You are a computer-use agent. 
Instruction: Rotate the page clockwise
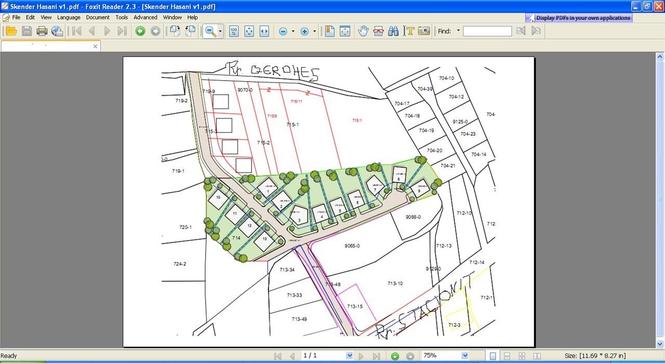coord(175,31)
